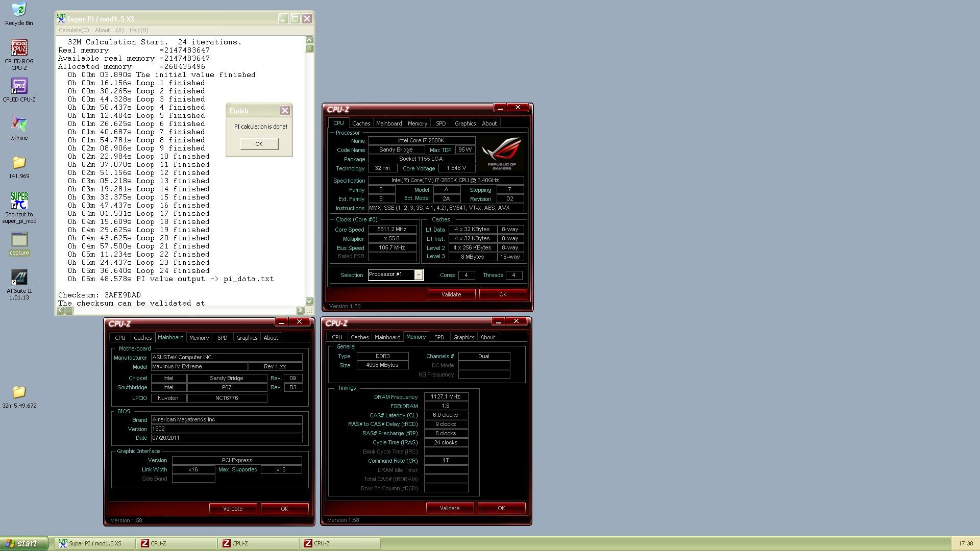Click the Intel Core i7 2600K name field
980x551 pixels.
coord(422,140)
